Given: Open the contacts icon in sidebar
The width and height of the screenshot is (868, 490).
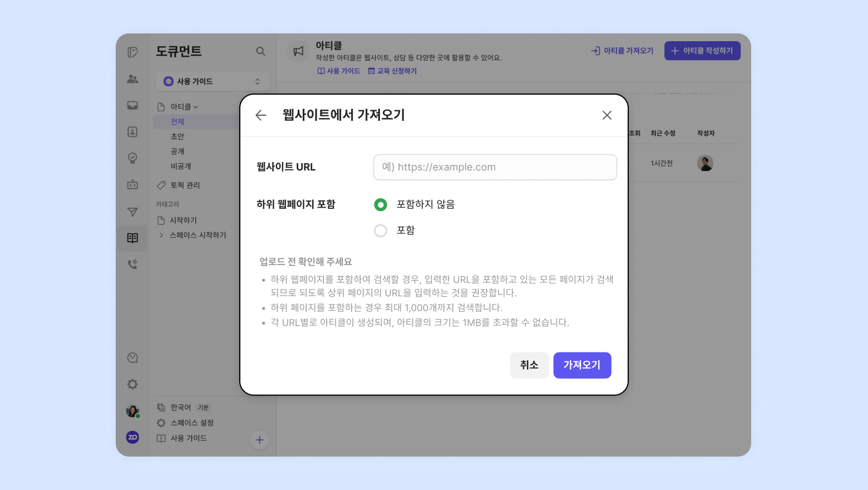Looking at the screenshot, I should click(x=132, y=132).
